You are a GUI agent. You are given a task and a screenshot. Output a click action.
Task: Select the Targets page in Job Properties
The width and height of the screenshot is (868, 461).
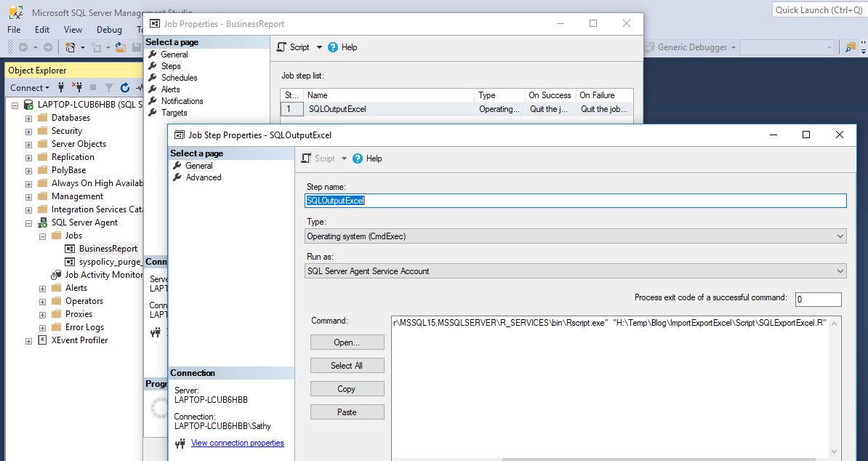click(174, 113)
